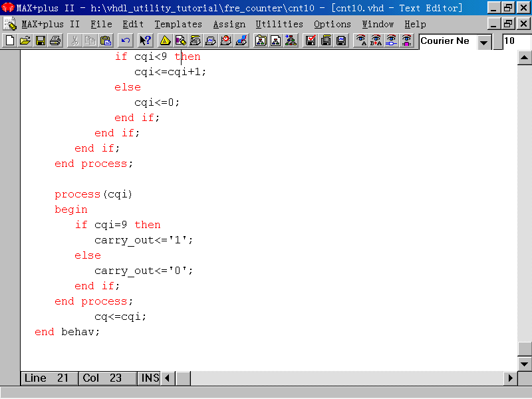
Task: Click Project Save and Simulate icon
Action: point(341,41)
